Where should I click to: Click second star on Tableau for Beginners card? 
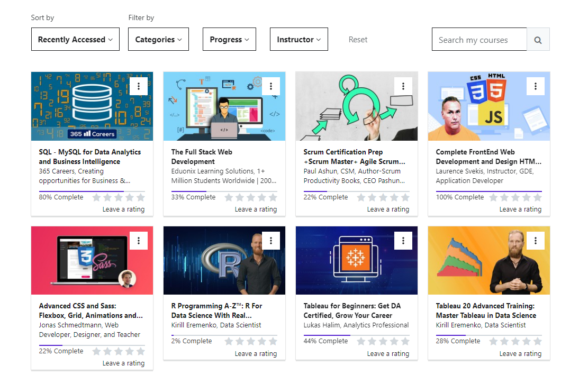372,341
